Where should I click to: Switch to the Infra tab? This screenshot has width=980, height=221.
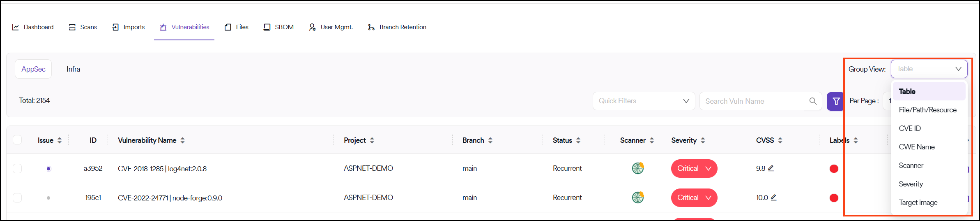coord(74,69)
